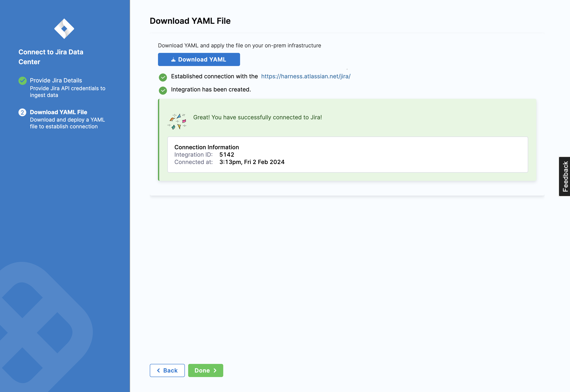Click the checkmark next to Established connection

[163, 77]
